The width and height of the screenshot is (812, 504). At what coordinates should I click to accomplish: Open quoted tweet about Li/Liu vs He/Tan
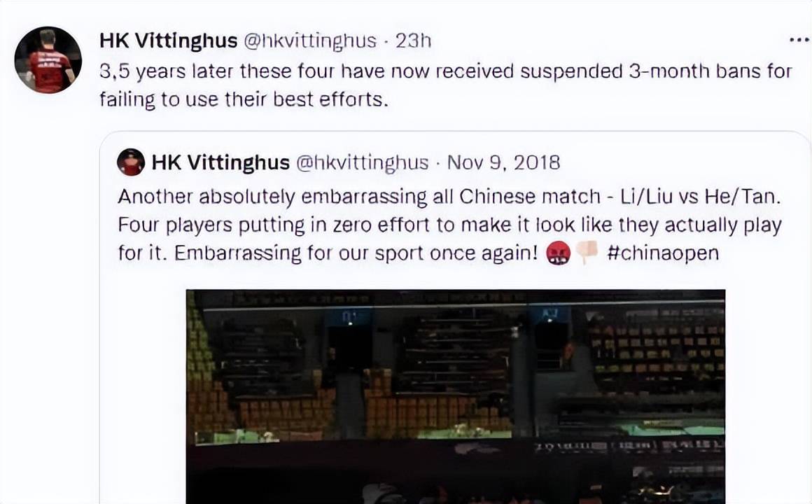pos(454,318)
